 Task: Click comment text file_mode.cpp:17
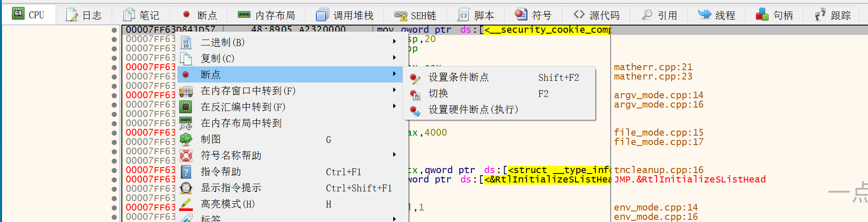point(659,142)
